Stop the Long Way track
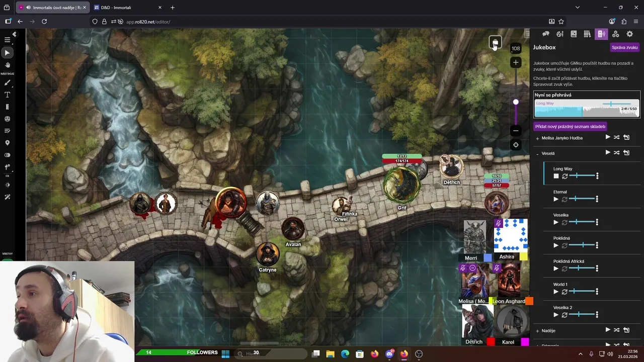Viewport: 644px width, 362px height. (x=556, y=176)
